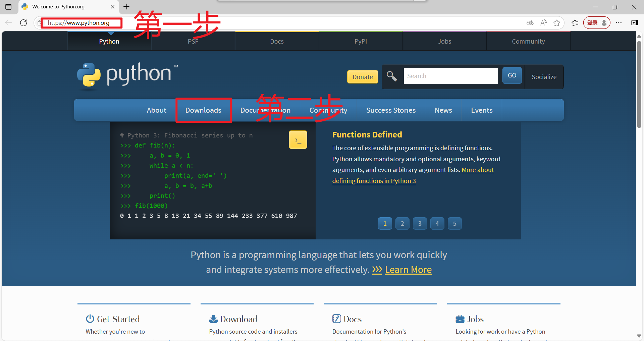The image size is (644, 341).
Task: Open the Docs section heading
Action: (353, 319)
